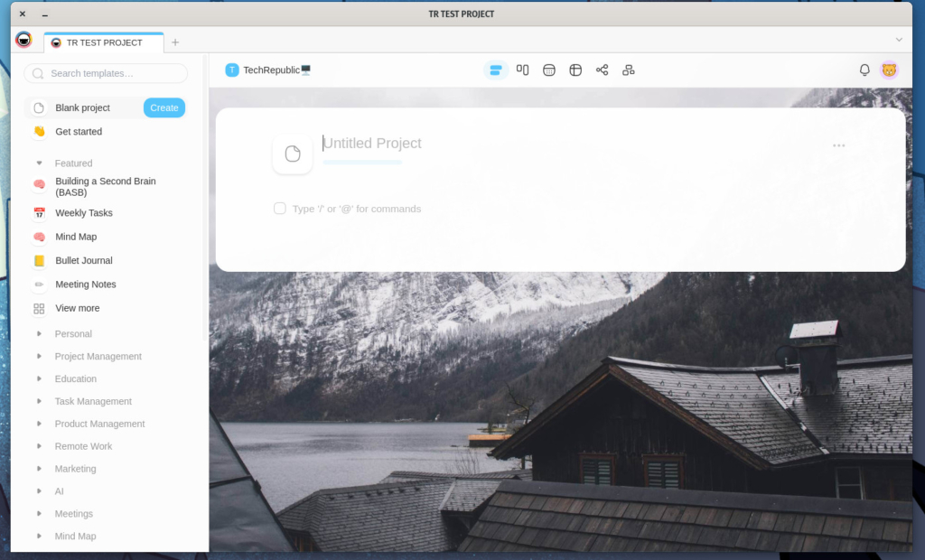Open the Org Chart view icon
This screenshot has width=925, height=560.
point(629,70)
